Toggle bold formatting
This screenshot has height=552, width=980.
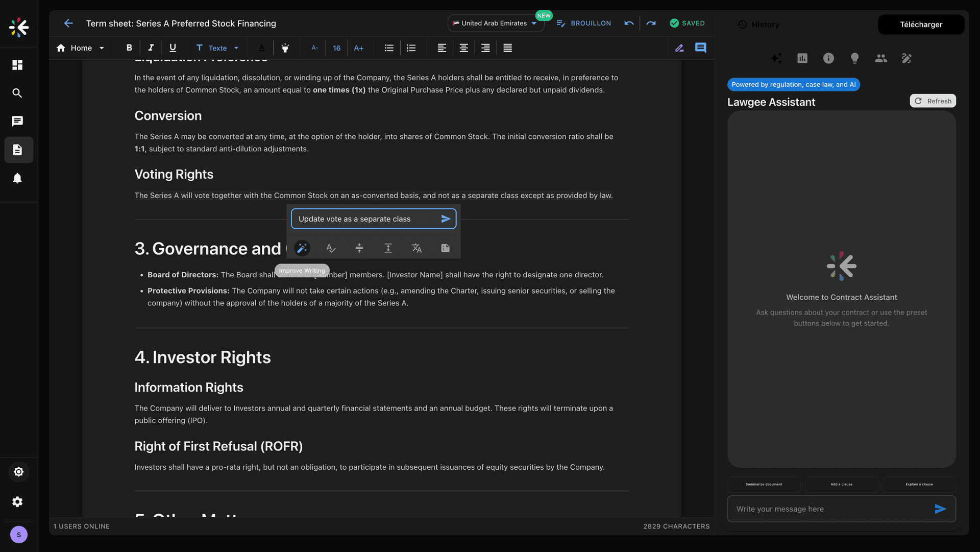[129, 48]
